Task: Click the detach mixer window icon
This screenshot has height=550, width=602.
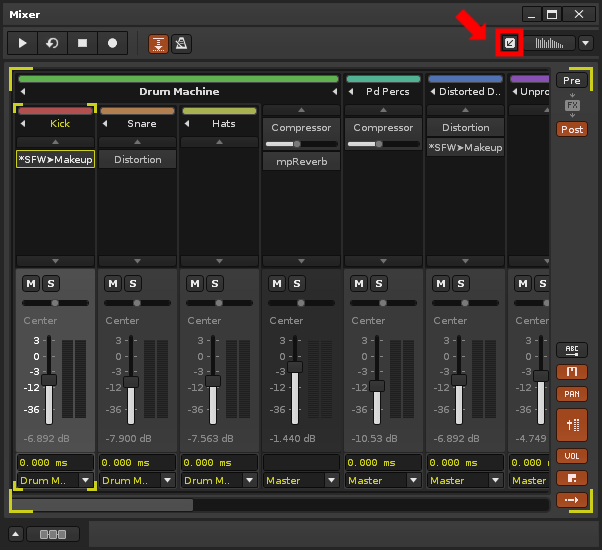Action: (x=509, y=43)
